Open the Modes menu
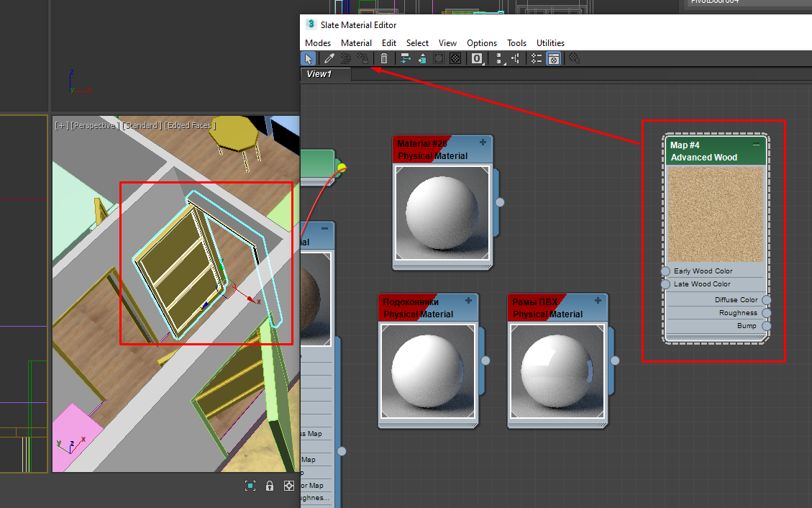812x508 pixels. point(317,43)
